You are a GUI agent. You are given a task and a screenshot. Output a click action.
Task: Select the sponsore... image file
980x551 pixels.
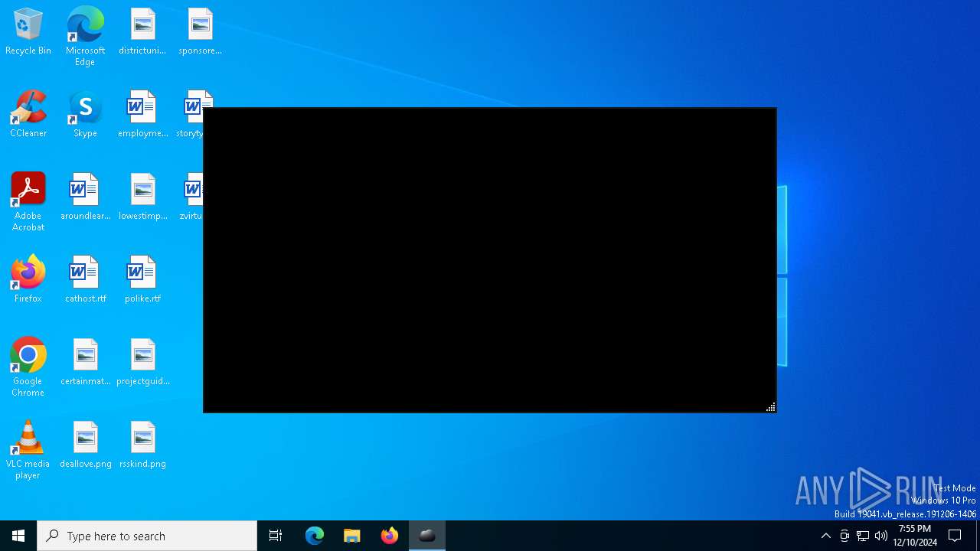coord(200,31)
